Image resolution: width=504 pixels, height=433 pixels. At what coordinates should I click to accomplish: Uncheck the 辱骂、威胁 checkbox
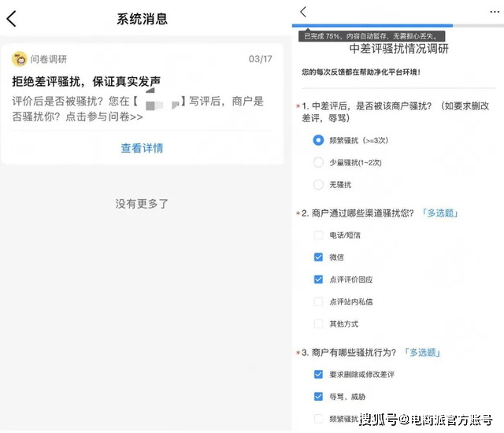point(318,397)
